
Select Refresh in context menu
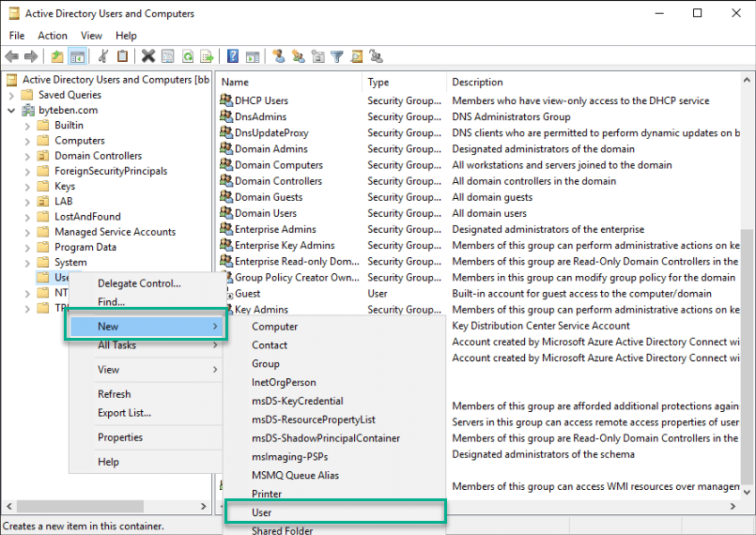click(x=146, y=394)
